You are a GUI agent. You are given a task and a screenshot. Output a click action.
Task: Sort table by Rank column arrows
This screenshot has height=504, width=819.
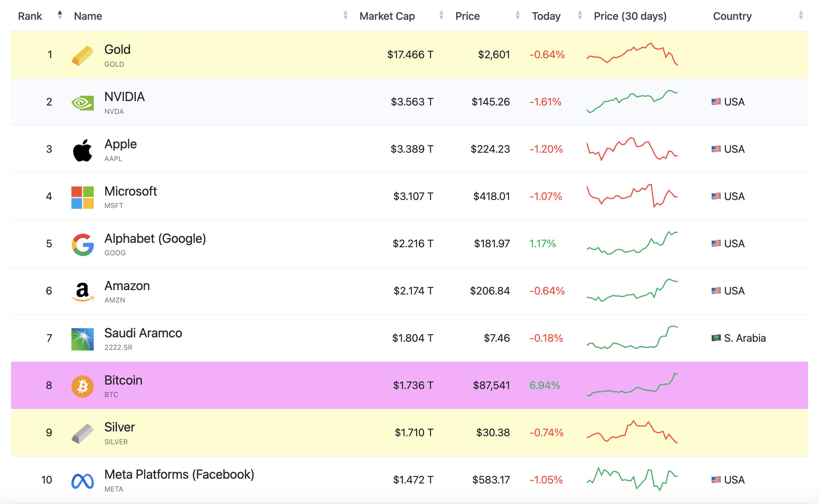60,15
